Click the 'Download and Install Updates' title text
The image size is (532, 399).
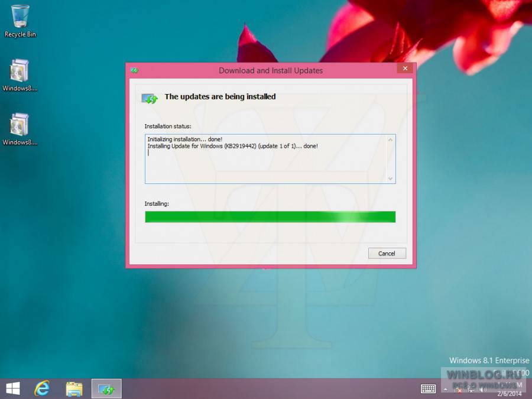click(x=271, y=70)
